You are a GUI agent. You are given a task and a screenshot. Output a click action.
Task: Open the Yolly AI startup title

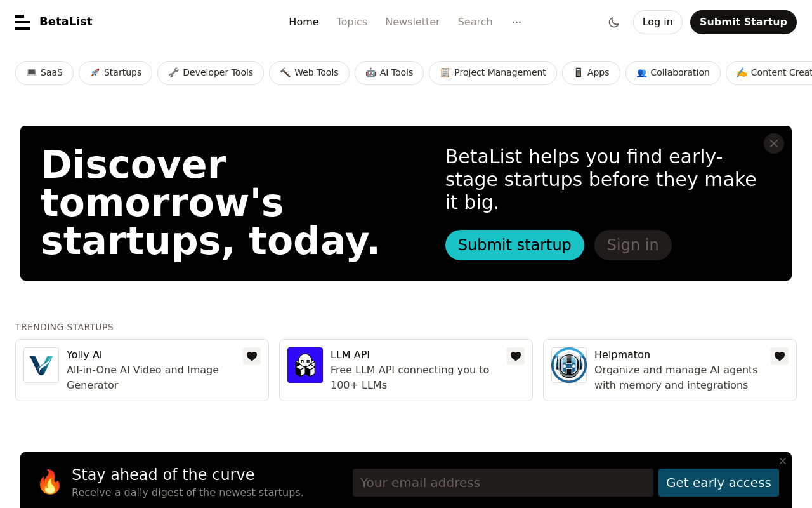pyautogui.click(x=84, y=355)
